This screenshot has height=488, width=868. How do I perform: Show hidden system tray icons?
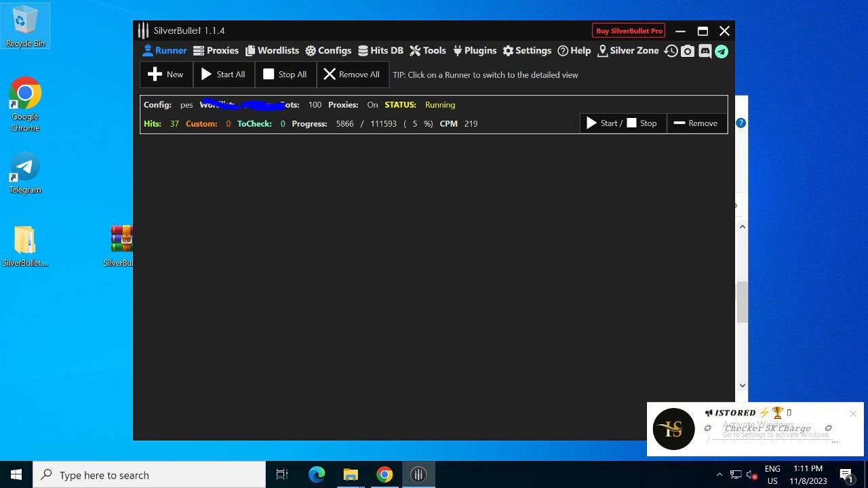719,474
